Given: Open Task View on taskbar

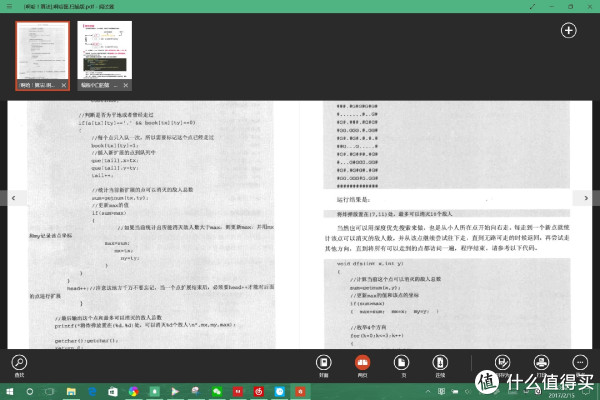Looking at the screenshot, I should point(50,392).
